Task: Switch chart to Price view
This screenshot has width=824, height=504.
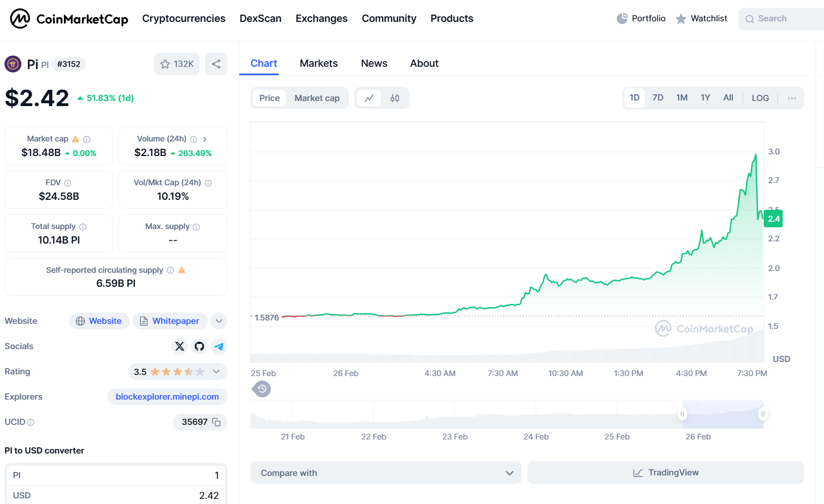Action: pos(270,98)
